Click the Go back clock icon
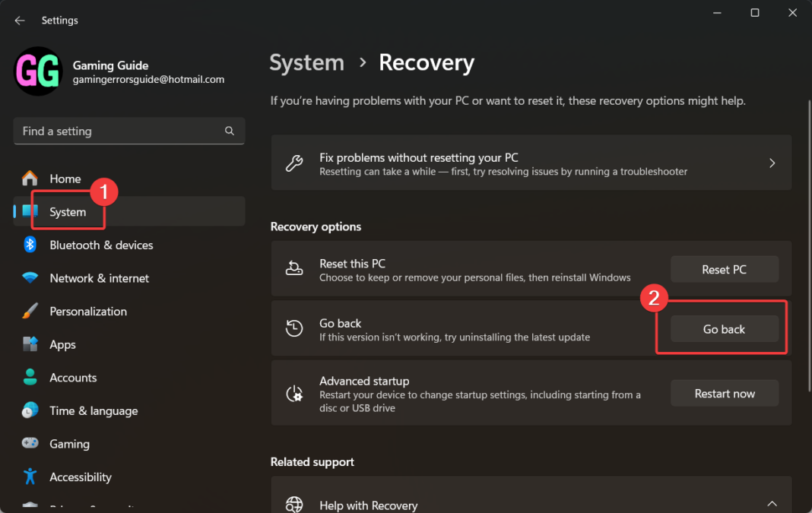 [x=294, y=328]
